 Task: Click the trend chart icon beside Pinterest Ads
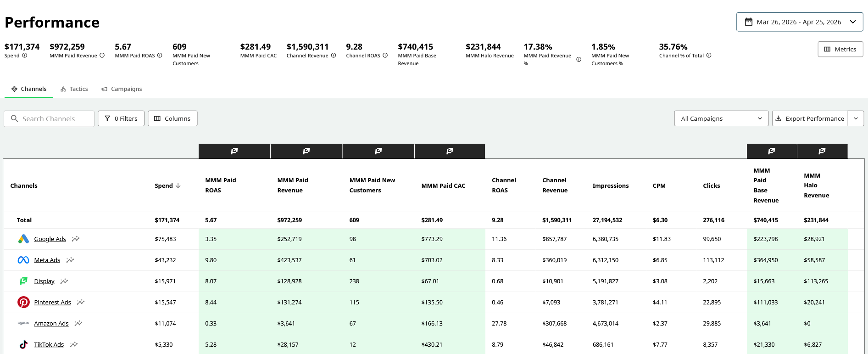81,302
